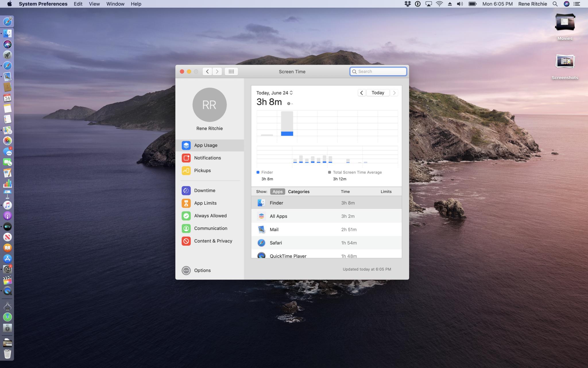Open Communication settings in Screen Time
Viewport: 588px width, 368px height.
pos(210,228)
